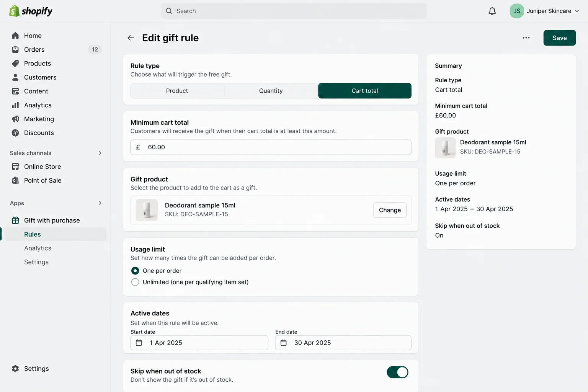This screenshot has width=588, height=392.
Task: Click the Analytics bar chart icon
Action: click(15, 105)
